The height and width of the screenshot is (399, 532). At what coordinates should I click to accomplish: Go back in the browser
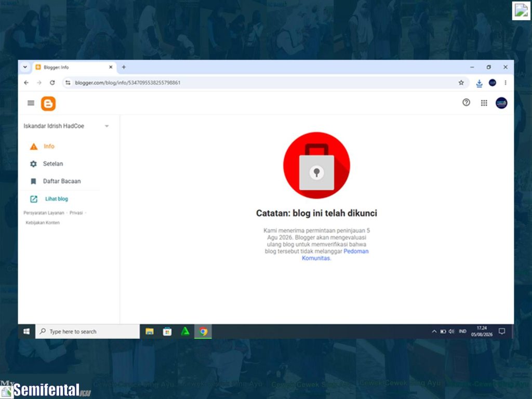click(x=26, y=83)
